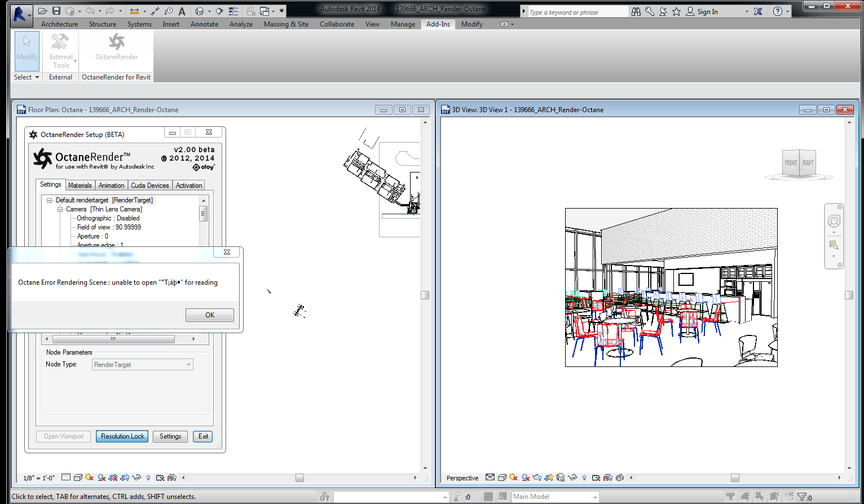Collapse the Default rendertarget tree node
864x504 pixels.
tap(50, 200)
